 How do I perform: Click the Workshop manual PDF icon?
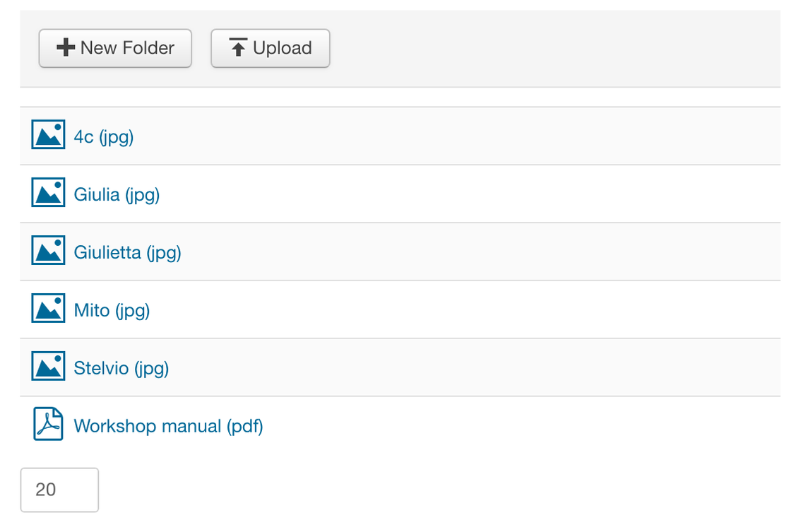48,424
